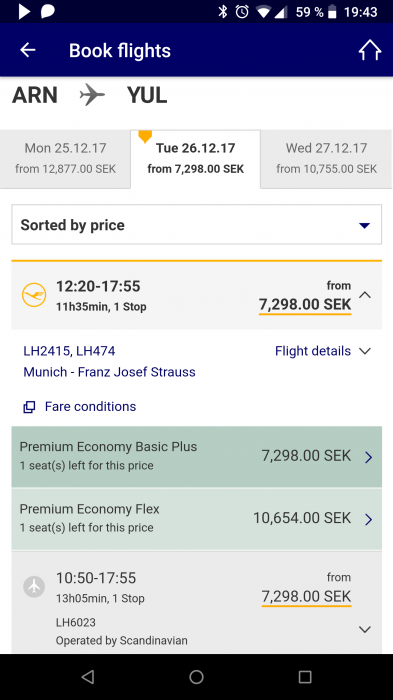The height and width of the screenshot is (700, 393).
Task: Tap Android home circle button
Action: coord(196,677)
